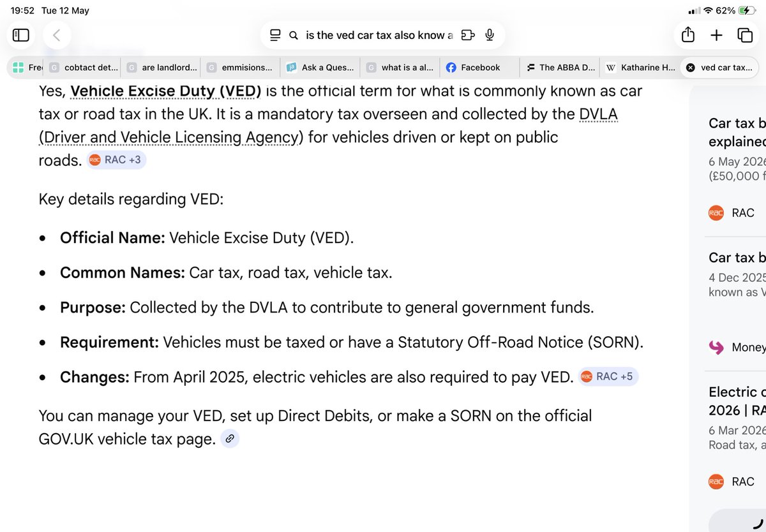Open the Safari sidebar panel

click(x=21, y=35)
